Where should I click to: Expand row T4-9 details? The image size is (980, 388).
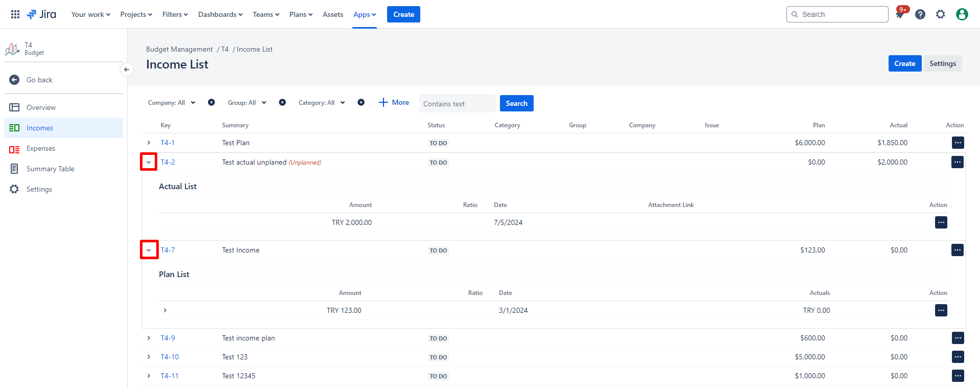tap(149, 338)
